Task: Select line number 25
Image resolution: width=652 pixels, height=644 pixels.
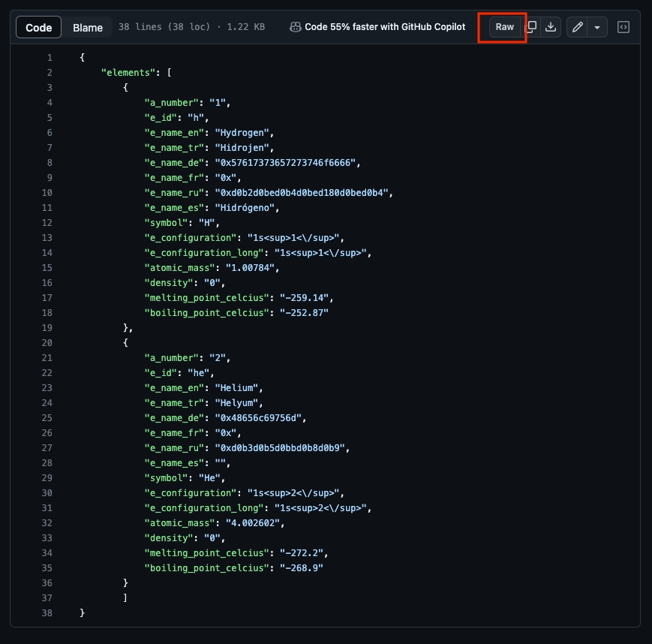Action: 47,417
